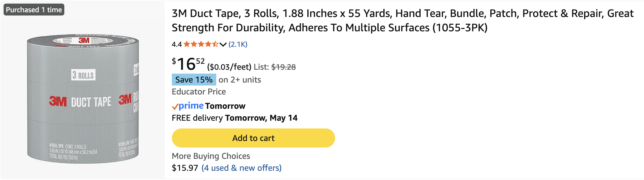Open the 3M Duct Tape product title link
This screenshot has width=644, height=180.
click(403, 21)
